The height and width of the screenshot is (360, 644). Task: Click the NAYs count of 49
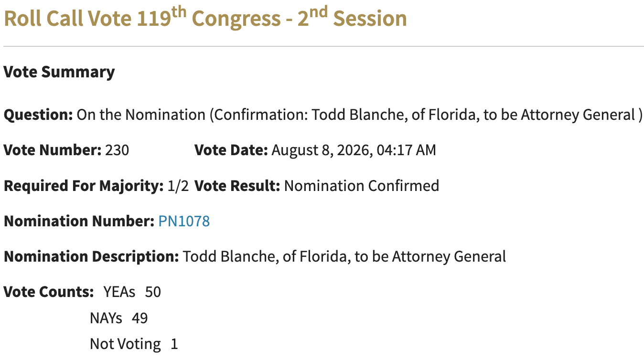[x=140, y=318]
